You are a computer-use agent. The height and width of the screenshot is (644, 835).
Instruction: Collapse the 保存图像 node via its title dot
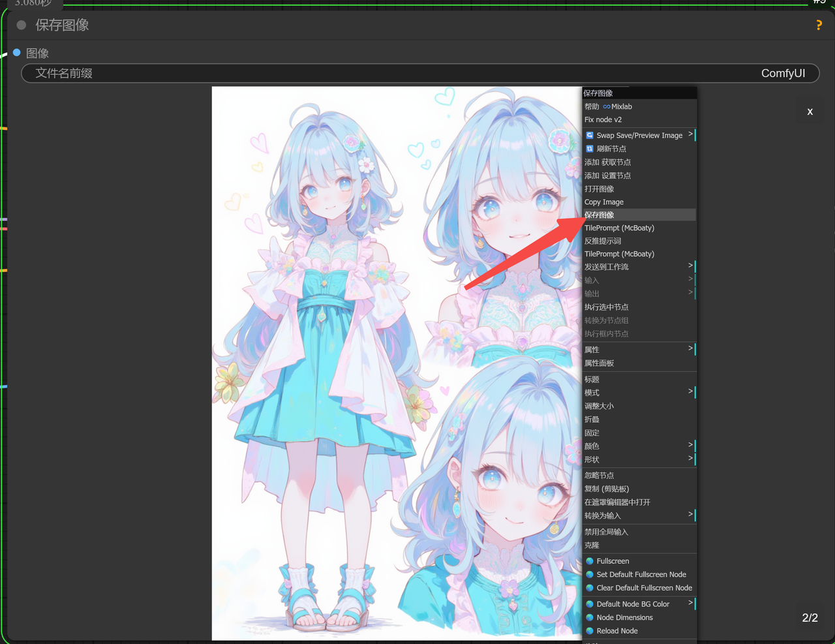(22, 25)
